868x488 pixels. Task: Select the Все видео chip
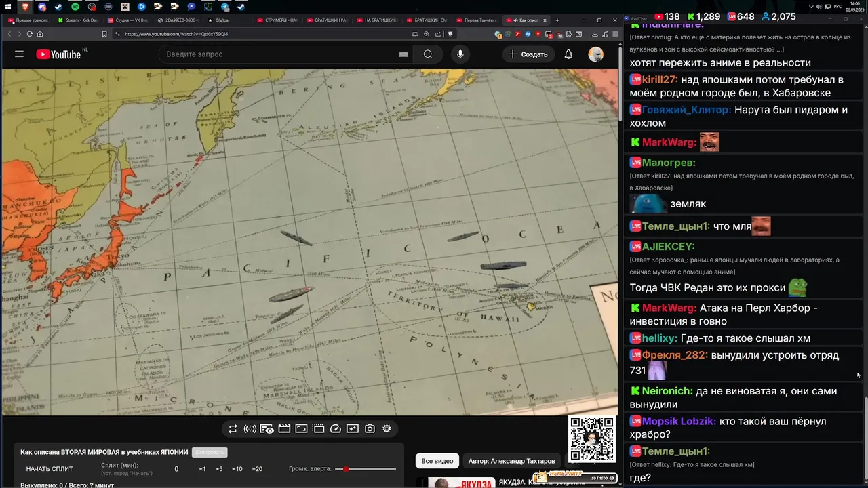pos(437,461)
